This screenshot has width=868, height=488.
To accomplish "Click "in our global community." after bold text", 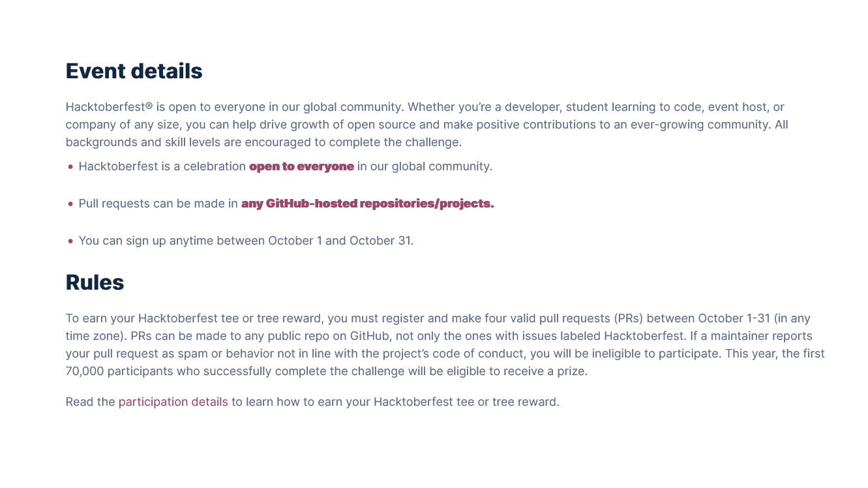I will tap(425, 166).
